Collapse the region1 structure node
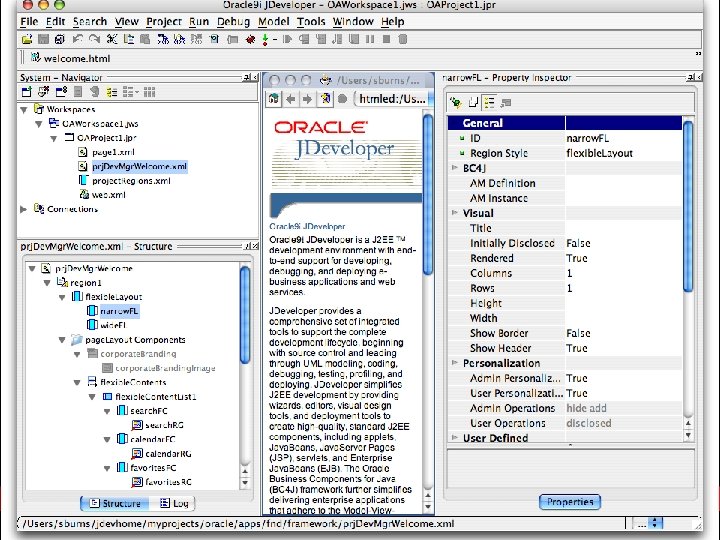720x540 pixels. (47, 283)
